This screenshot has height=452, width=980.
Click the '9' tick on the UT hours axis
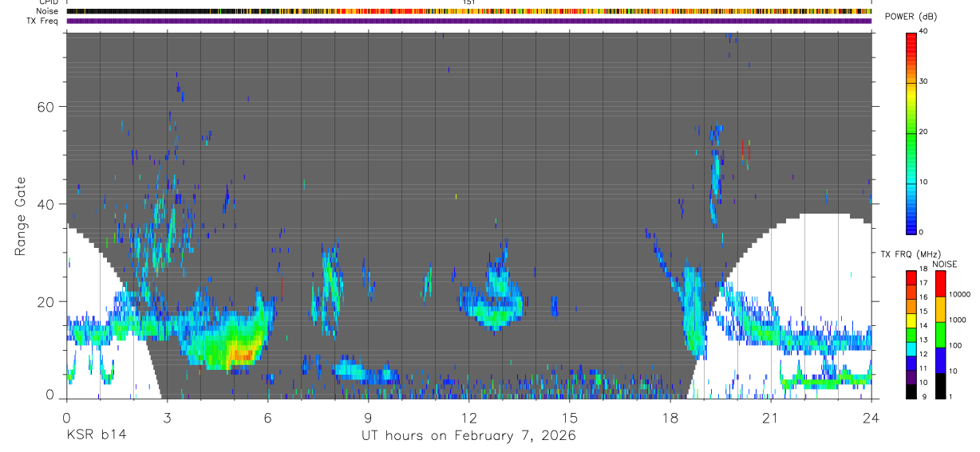[368, 417]
